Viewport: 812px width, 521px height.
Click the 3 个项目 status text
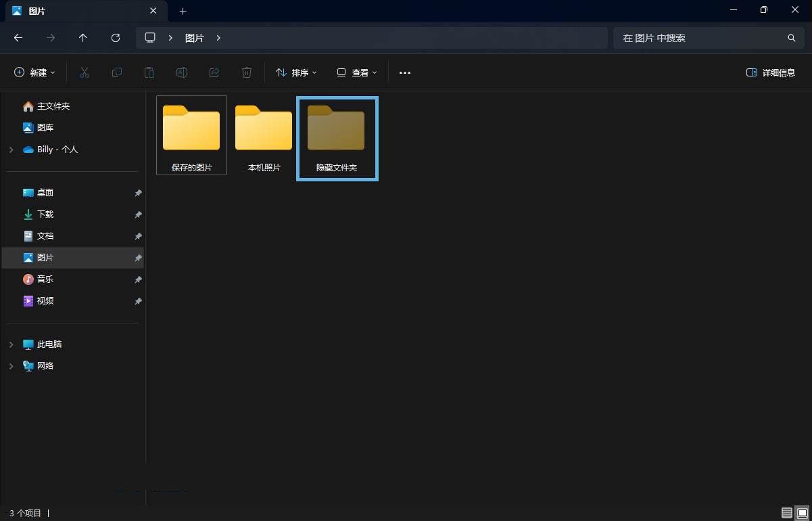pos(26,513)
